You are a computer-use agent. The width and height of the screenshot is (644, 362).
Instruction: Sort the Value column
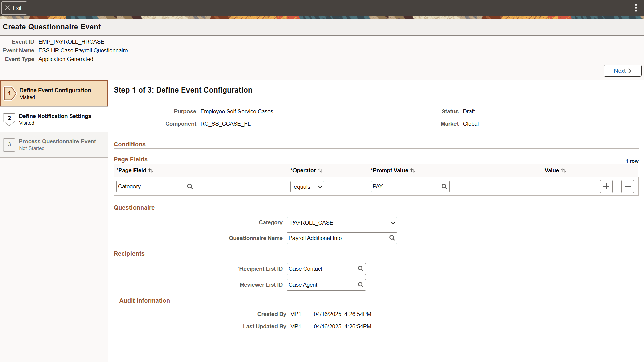tap(563, 170)
